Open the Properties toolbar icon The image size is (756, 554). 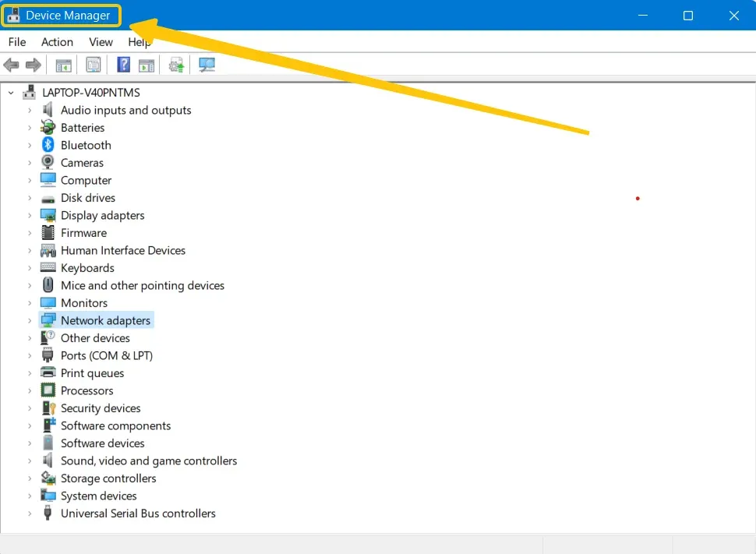point(93,65)
